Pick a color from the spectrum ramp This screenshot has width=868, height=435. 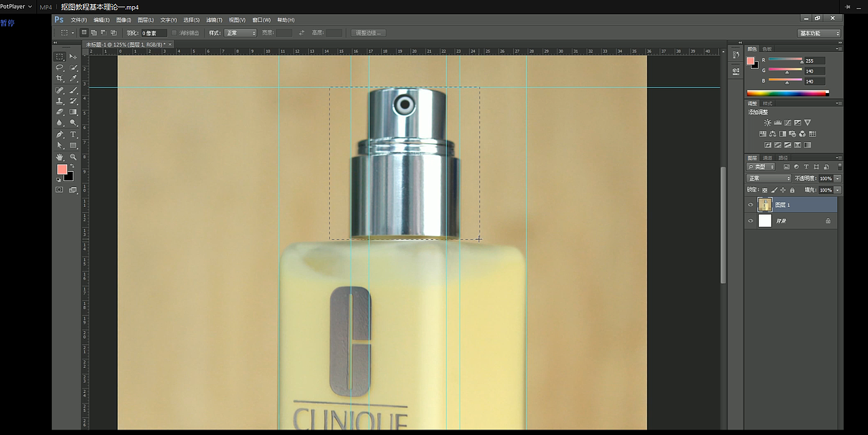[x=787, y=93]
